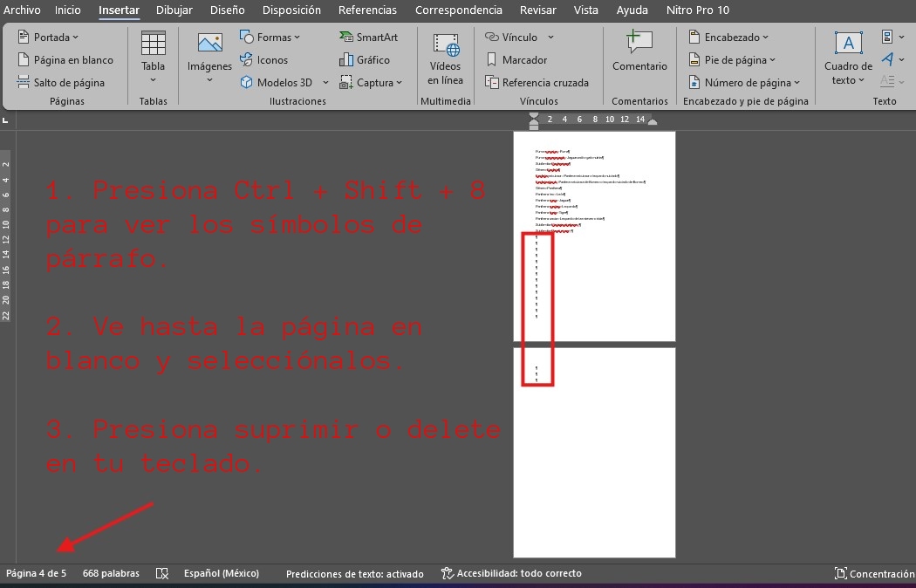Click the Cuadro de texto icon
The width and height of the screenshot is (916, 588).
click(848, 44)
